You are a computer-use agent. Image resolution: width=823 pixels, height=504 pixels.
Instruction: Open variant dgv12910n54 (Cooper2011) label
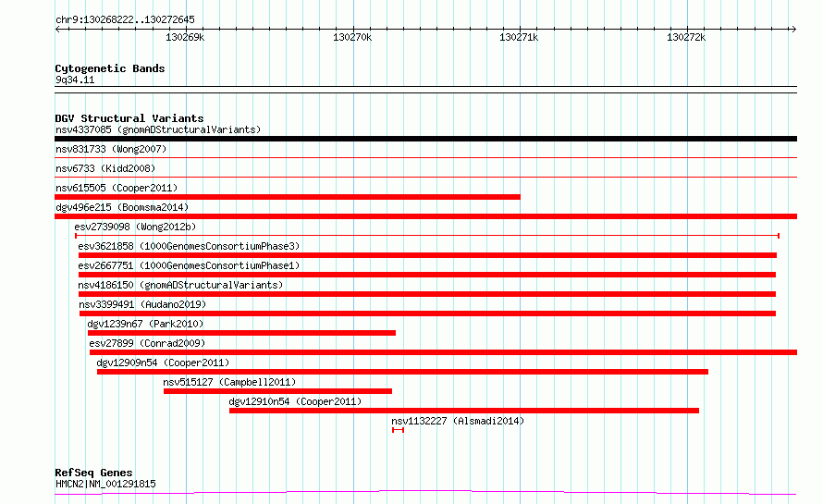295,401
